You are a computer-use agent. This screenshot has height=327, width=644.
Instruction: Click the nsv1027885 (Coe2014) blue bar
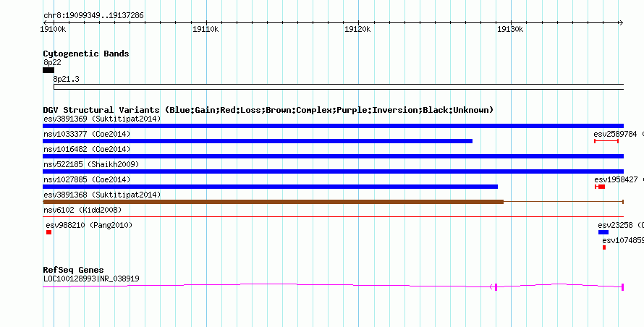(270, 187)
